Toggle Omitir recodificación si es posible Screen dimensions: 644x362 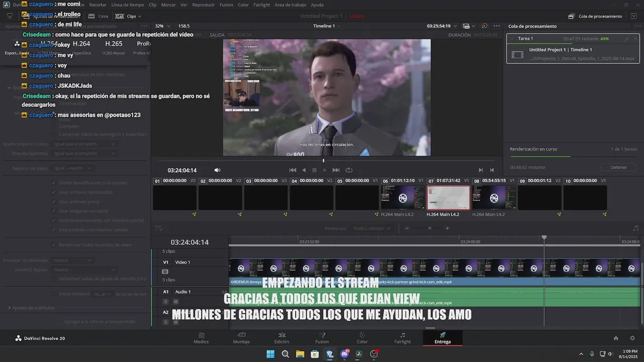(54, 183)
